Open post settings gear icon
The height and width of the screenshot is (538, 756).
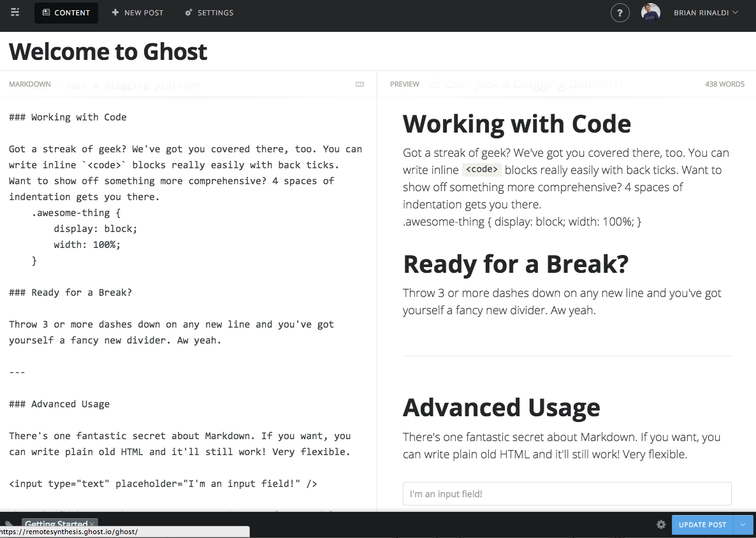pyautogui.click(x=661, y=525)
